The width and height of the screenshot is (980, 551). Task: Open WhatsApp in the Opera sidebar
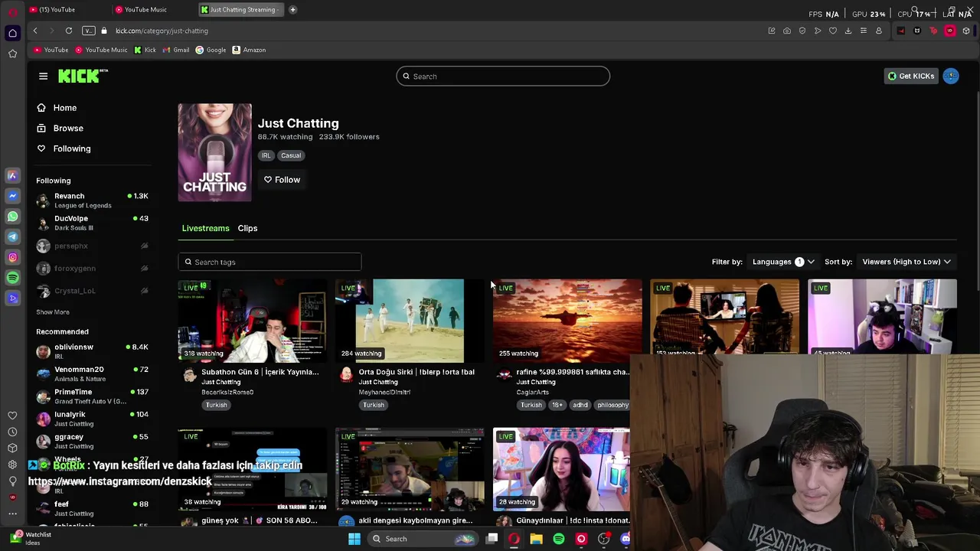(x=12, y=217)
